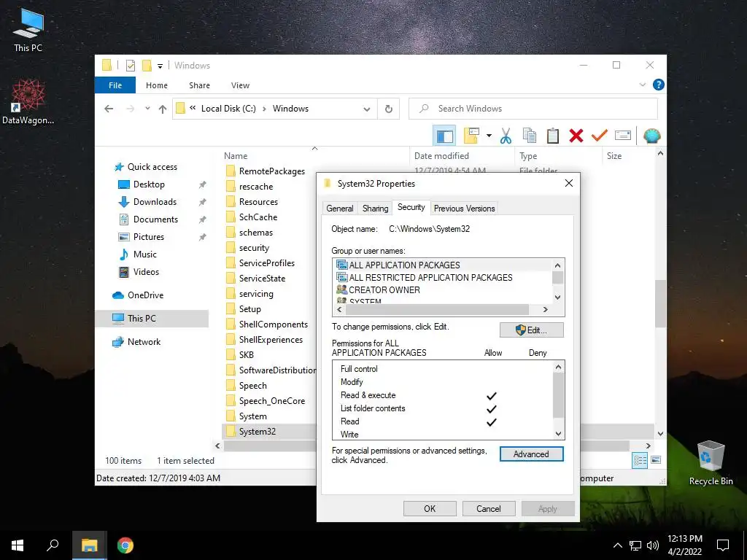This screenshot has height=560, width=747.
Task: Click the Advanced button
Action: [x=531, y=454]
